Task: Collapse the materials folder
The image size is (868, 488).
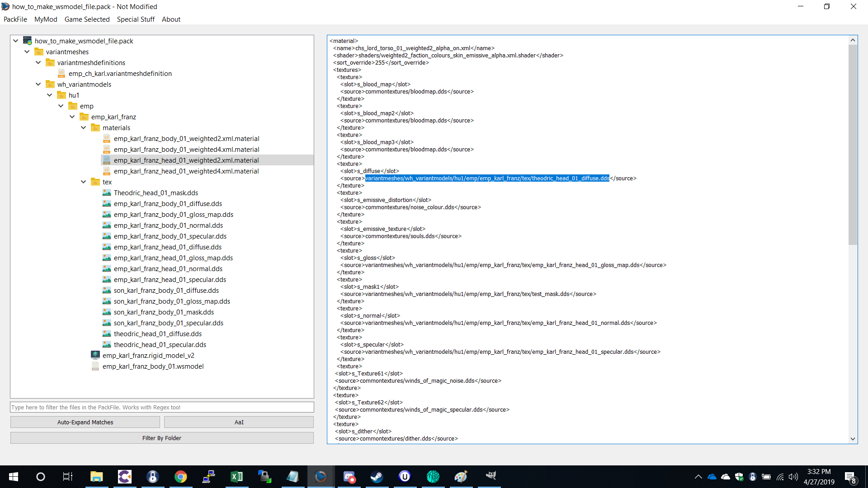Action: point(84,127)
